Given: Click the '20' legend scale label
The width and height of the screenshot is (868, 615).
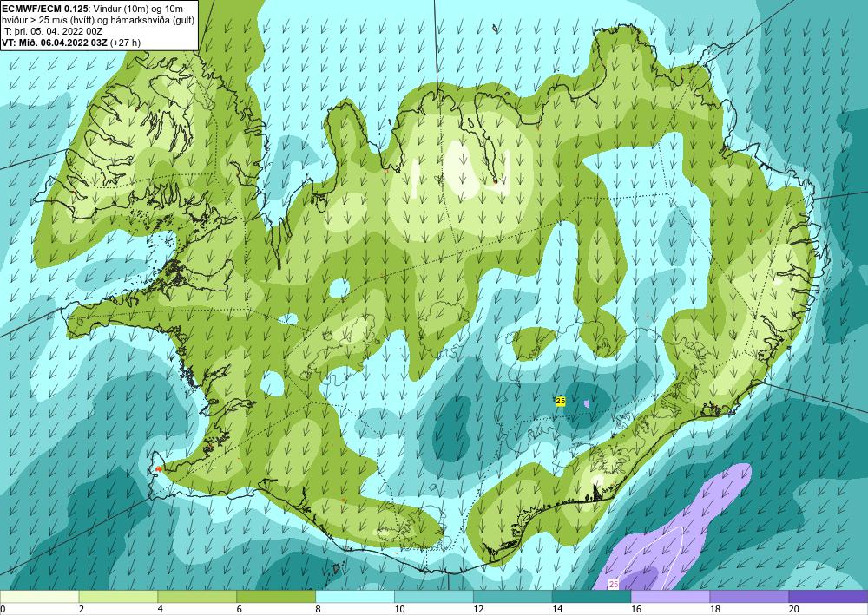Looking at the screenshot, I should coord(794,609).
